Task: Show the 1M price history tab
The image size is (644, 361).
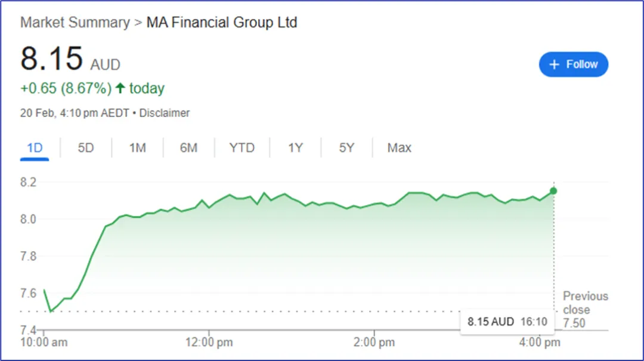Action: click(x=137, y=148)
